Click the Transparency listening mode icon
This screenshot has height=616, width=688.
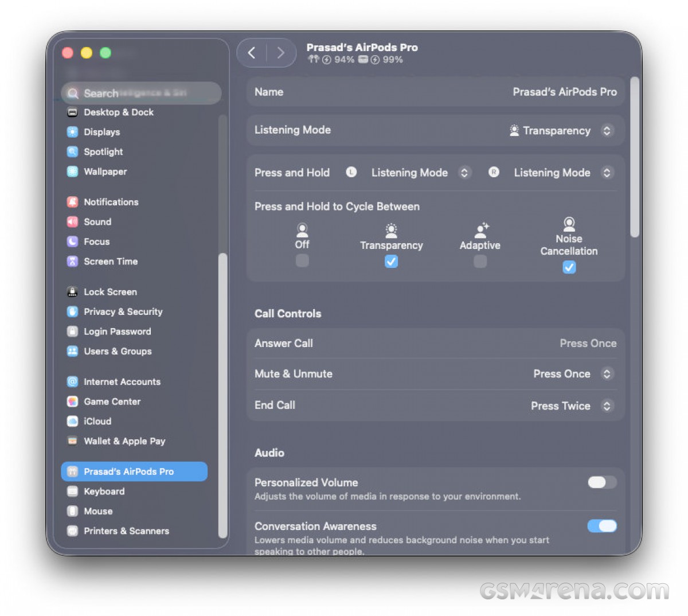391,230
